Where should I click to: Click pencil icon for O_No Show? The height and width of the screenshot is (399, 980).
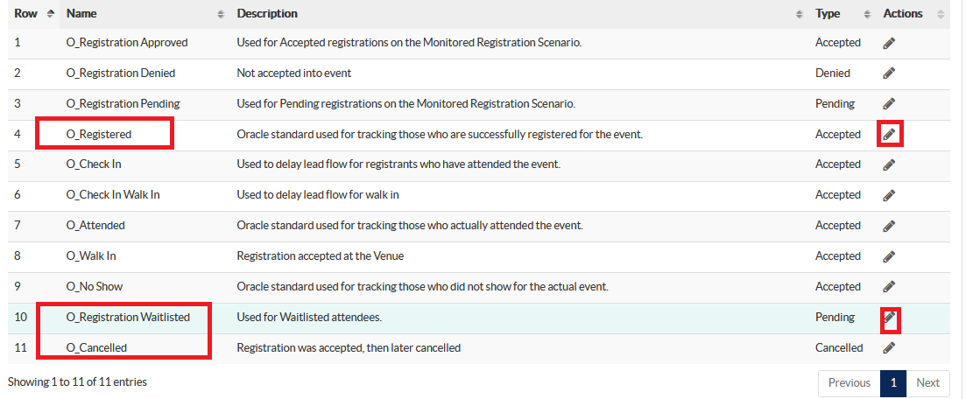889,287
